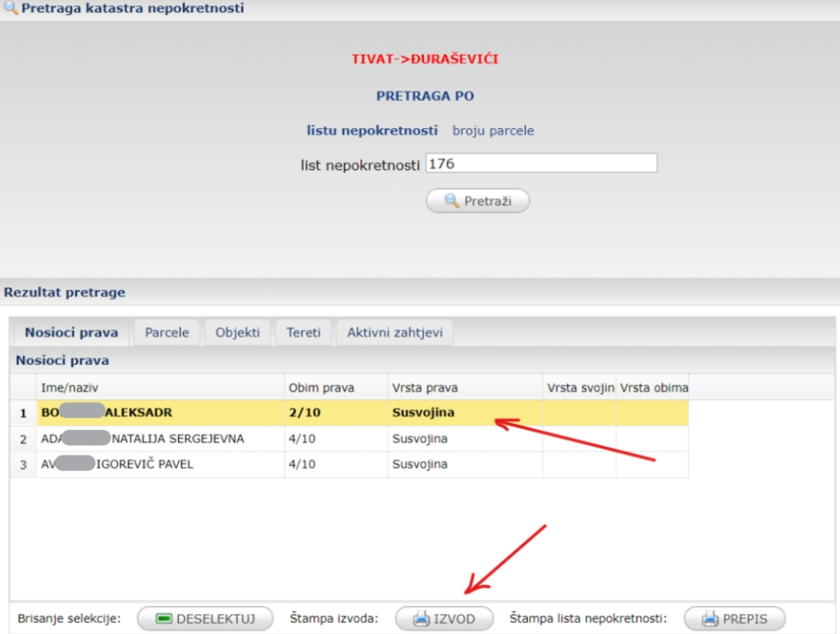Click the Vrsta prava column header

coord(466,388)
